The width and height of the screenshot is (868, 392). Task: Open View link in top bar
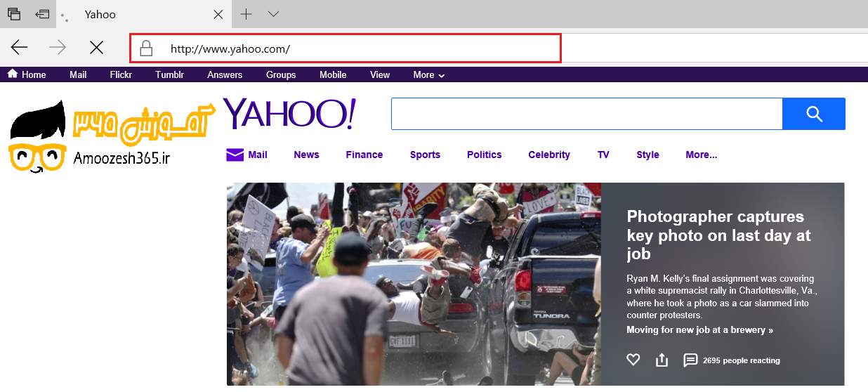pyautogui.click(x=380, y=74)
